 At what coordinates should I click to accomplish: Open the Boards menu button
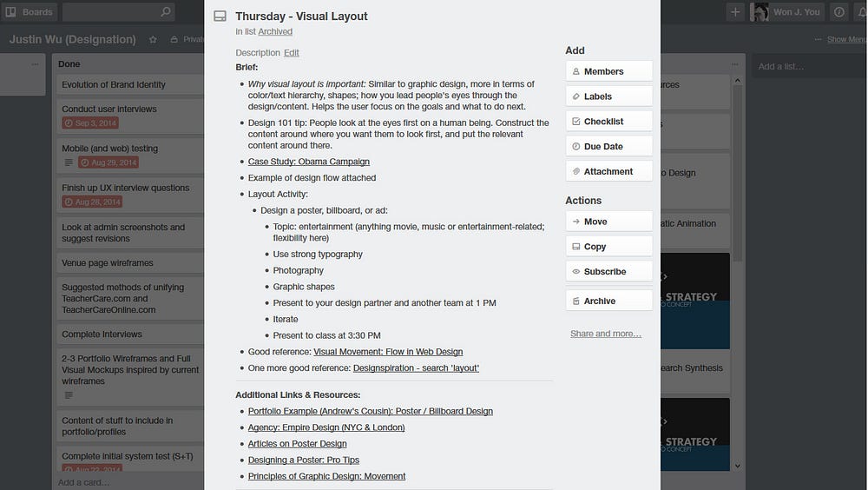[29, 11]
